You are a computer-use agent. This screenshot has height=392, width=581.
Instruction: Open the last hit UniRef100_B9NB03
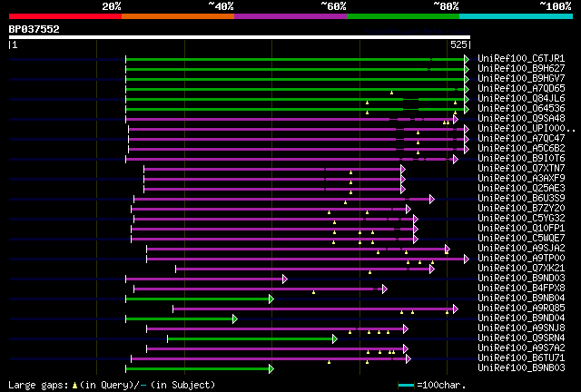521,368
